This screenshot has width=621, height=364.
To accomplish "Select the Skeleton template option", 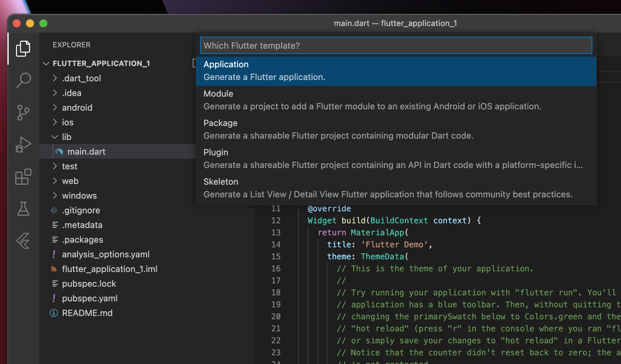I will coord(396,188).
